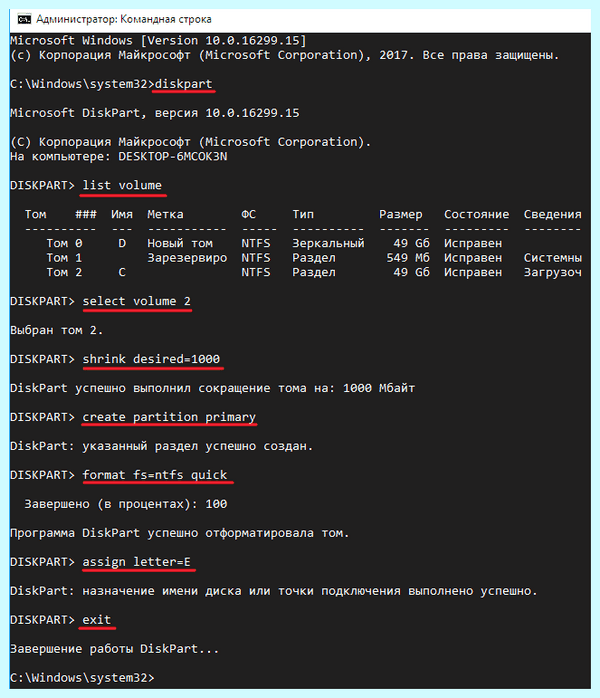Click the 'diskpart' command text
The height and width of the screenshot is (698, 600).
coord(183,84)
